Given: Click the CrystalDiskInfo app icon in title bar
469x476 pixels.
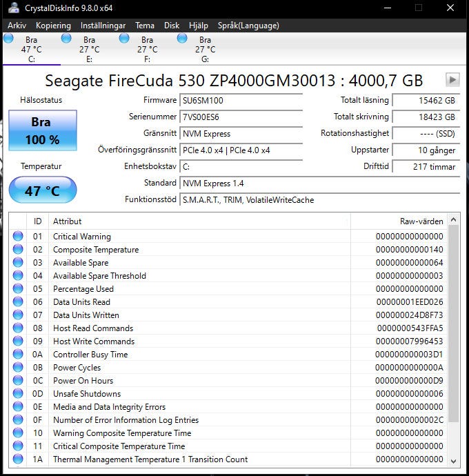Looking at the screenshot, I should click(x=13, y=8).
